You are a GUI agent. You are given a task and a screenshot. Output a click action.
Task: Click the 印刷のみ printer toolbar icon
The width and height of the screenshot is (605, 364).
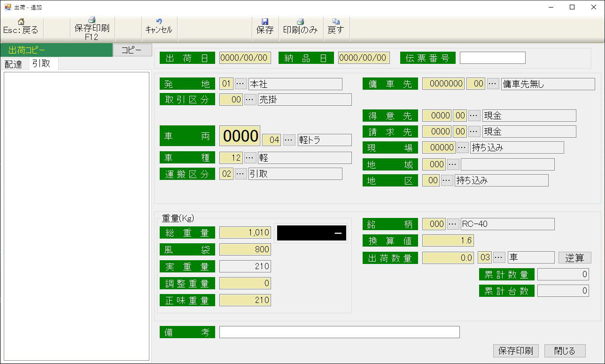coord(300,22)
